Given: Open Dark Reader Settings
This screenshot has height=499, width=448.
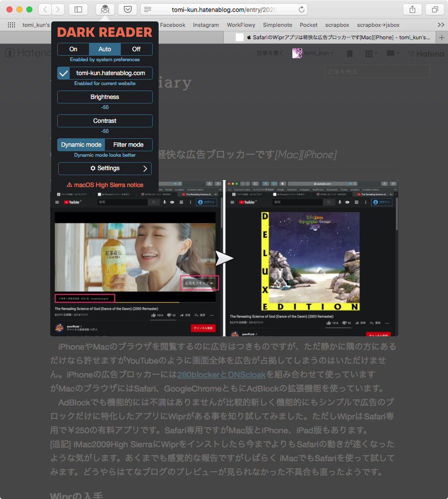Looking at the screenshot, I should [104, 168].
